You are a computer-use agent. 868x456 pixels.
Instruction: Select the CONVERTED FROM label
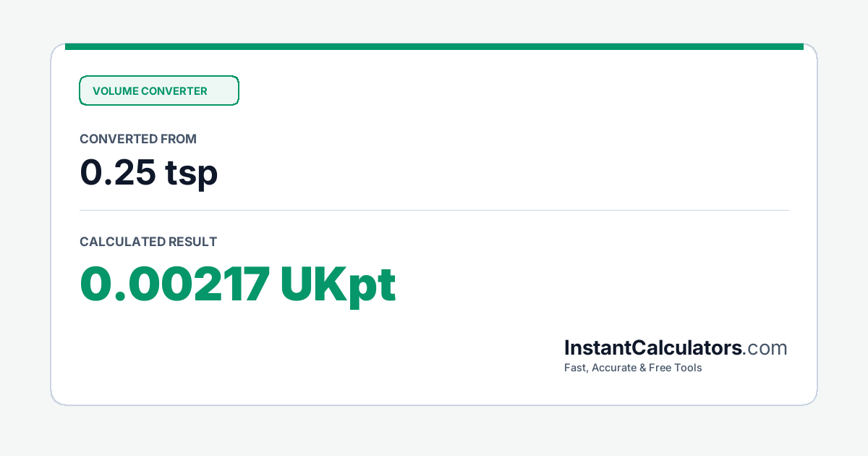(x=138, y=139)
